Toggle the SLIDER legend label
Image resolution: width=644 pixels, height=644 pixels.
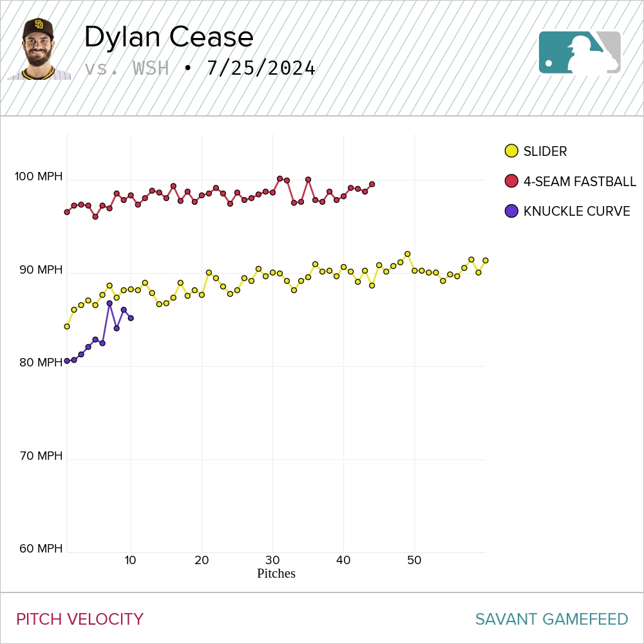click(545, 151)
